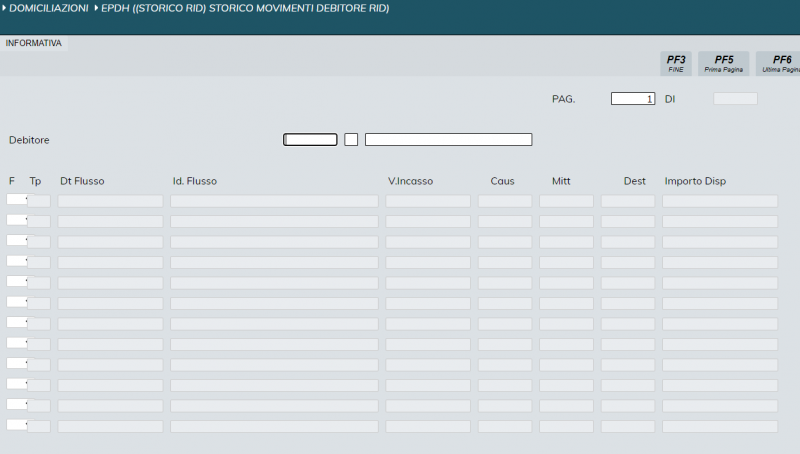Screen dimensions: 800x454
Task: Focus the long Debitore description field
Action: [x=448, y=140]
